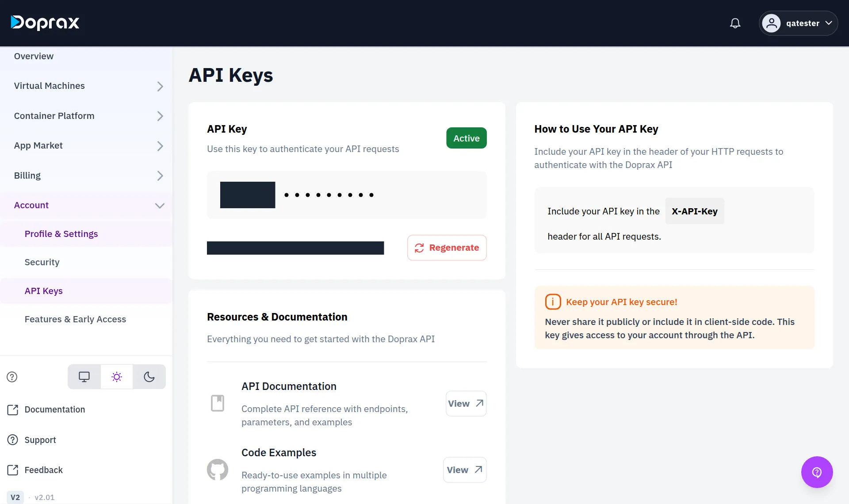Open the Documentation link in the sidebar

click(x=54, y=410)
